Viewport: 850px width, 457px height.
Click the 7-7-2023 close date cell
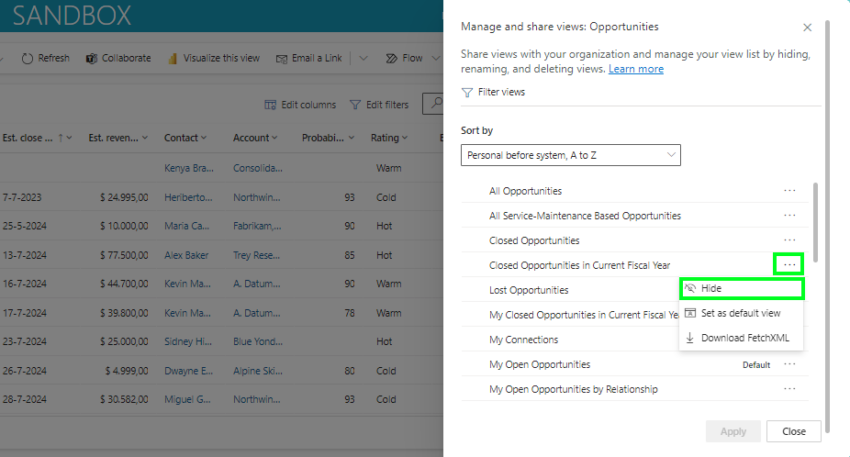pyautogui.click(x=22, y=197)
